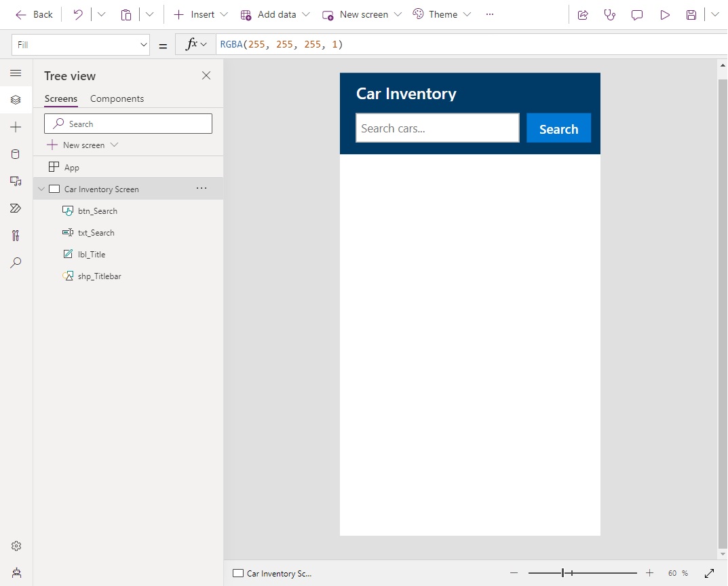Open the Fill property dropdown
The image size is (728, 586).
[81, 44]
